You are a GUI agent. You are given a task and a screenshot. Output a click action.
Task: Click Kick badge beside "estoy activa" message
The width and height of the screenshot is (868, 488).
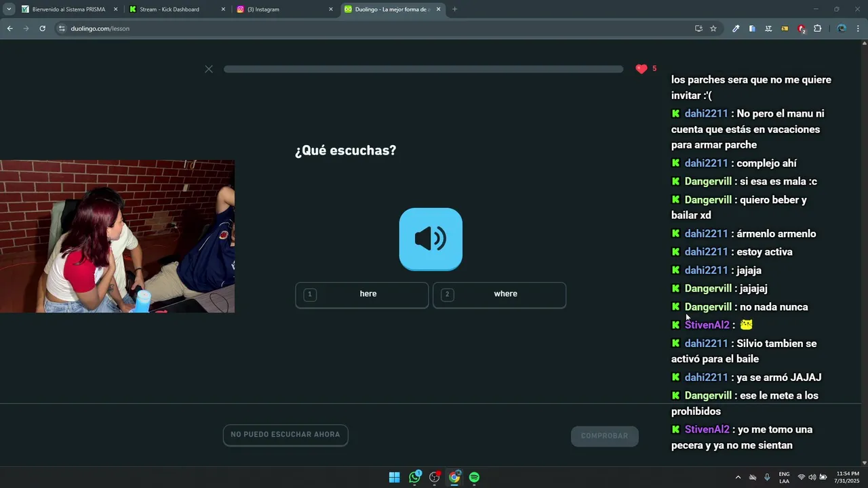675,251
